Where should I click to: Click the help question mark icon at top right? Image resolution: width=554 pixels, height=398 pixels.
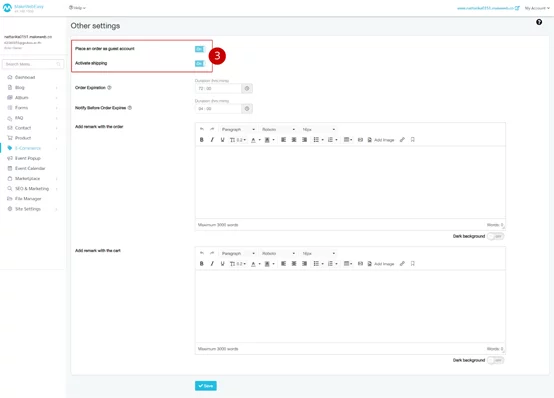pyautogui.click(x=539, y=22)
